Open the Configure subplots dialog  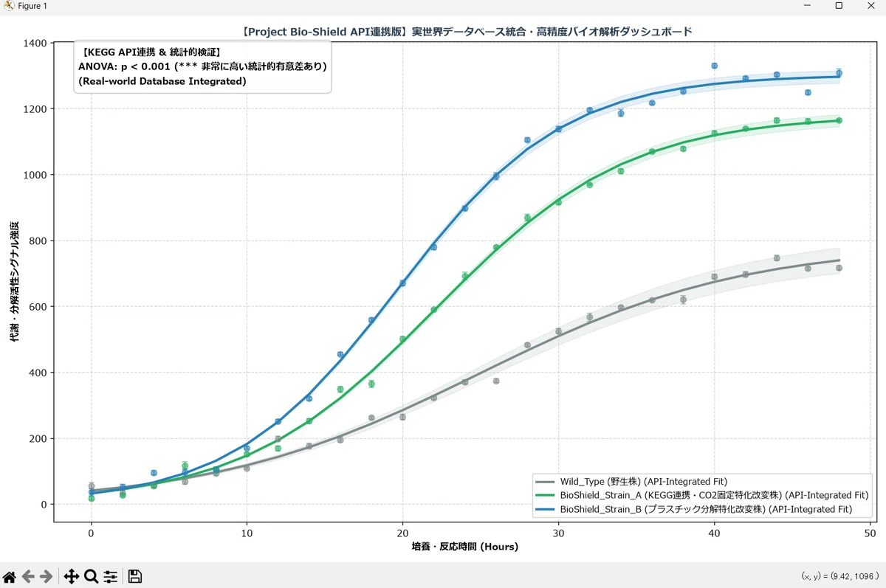click(x=111, y=577)
